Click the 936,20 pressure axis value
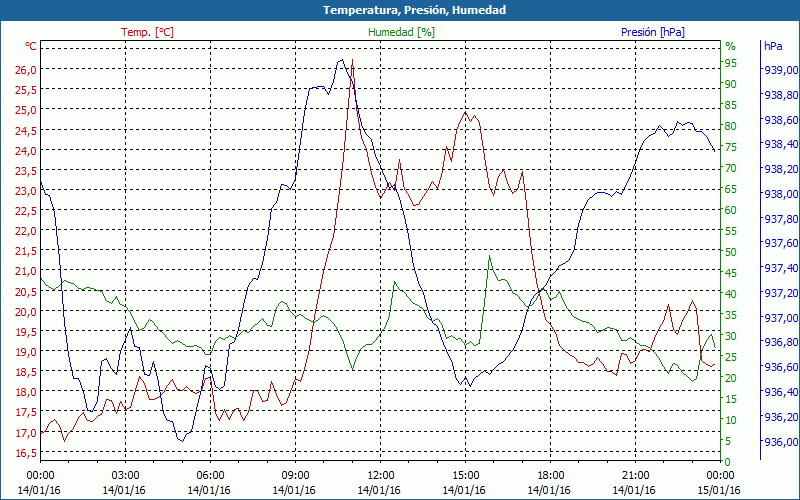The height and width of the screenshot is (500, 800). tap(782, 417)
